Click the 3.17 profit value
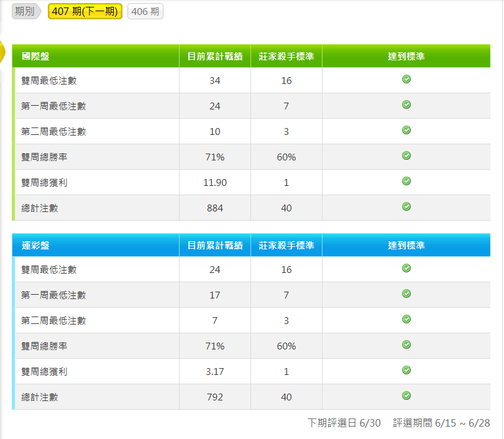504x439 pixels. (x=215, y=372)
